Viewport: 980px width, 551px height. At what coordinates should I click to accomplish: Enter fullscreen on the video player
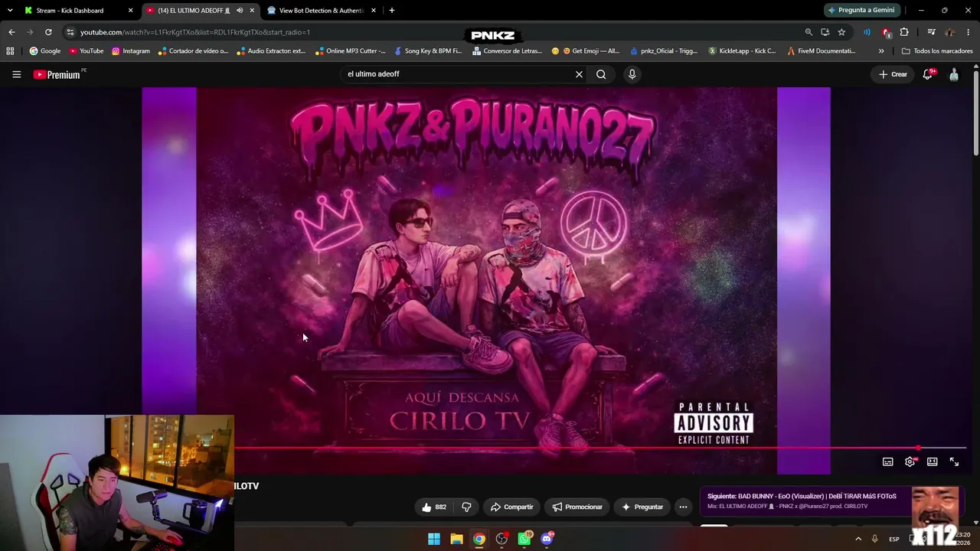pyautogui.click(x=954, y=461)
